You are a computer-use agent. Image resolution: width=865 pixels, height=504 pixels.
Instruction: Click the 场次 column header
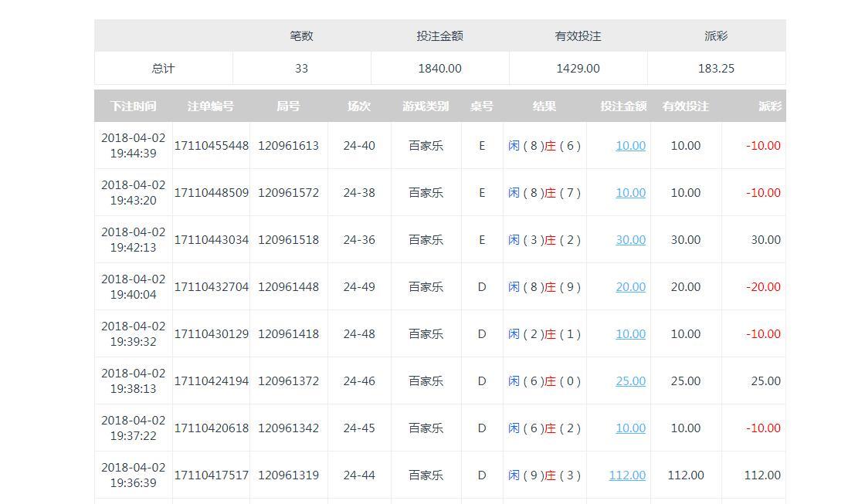click(359, 106)
